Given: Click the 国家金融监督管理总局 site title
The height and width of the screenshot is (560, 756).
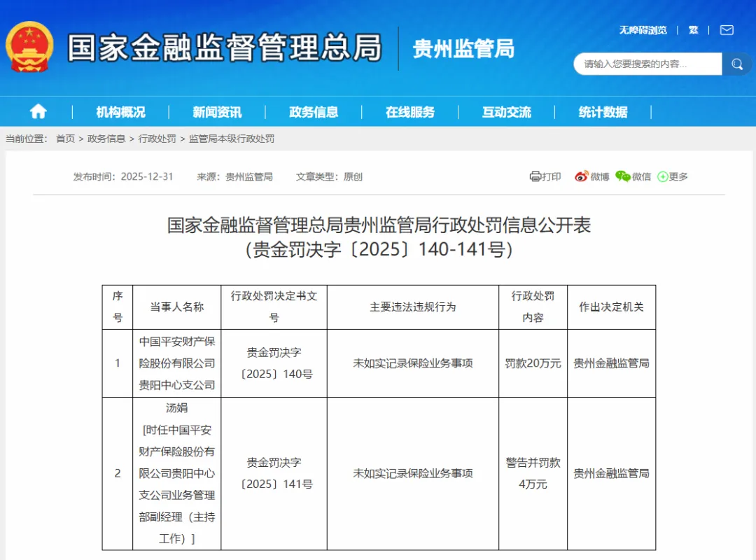Looking at the screenshot, I should pyautogui.click(x=225, y=48).
